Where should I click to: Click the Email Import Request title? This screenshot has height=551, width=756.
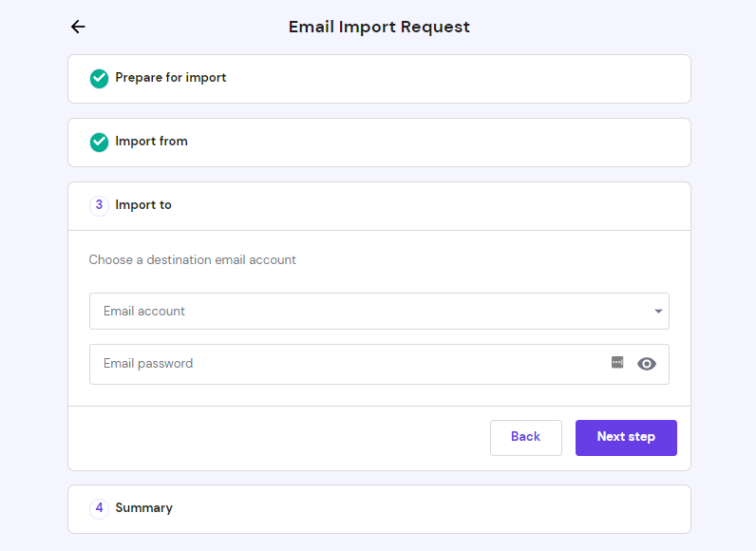(x=379, y=27)
